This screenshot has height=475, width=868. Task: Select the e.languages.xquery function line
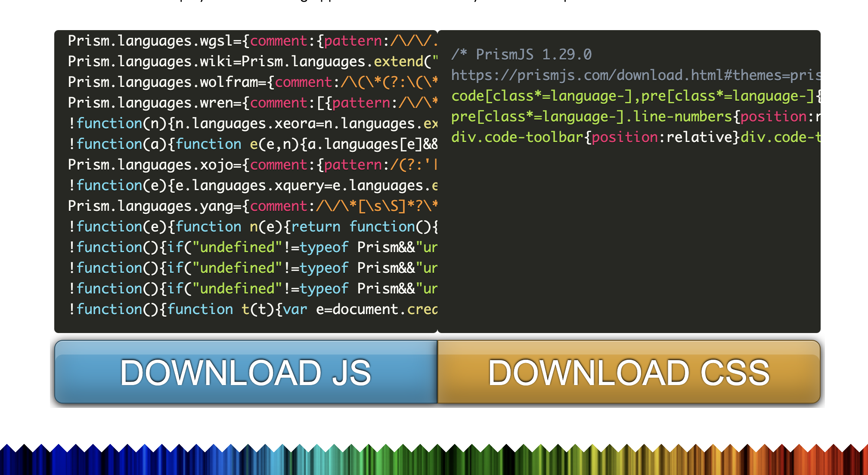[x=253, y=185]
